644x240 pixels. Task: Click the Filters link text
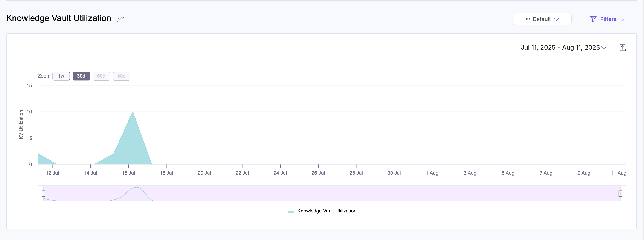(608, 19)
